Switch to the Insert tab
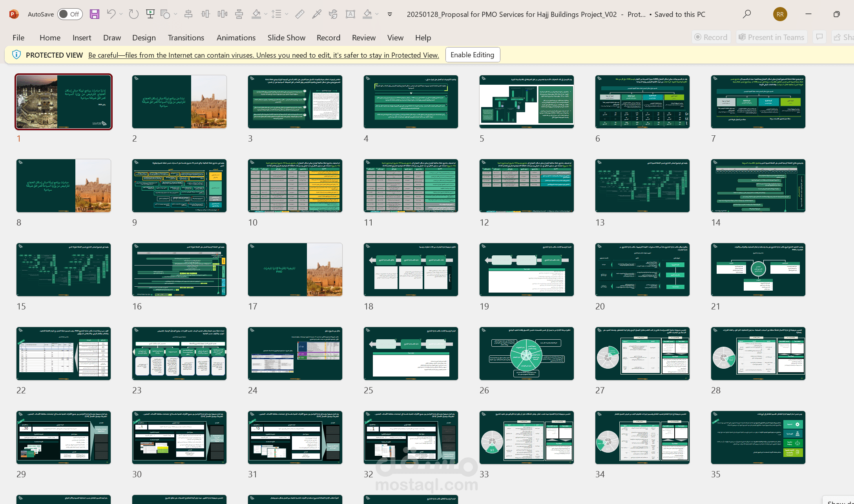The height and width of the screenshot is (504, 854). [x=82, y=38]
